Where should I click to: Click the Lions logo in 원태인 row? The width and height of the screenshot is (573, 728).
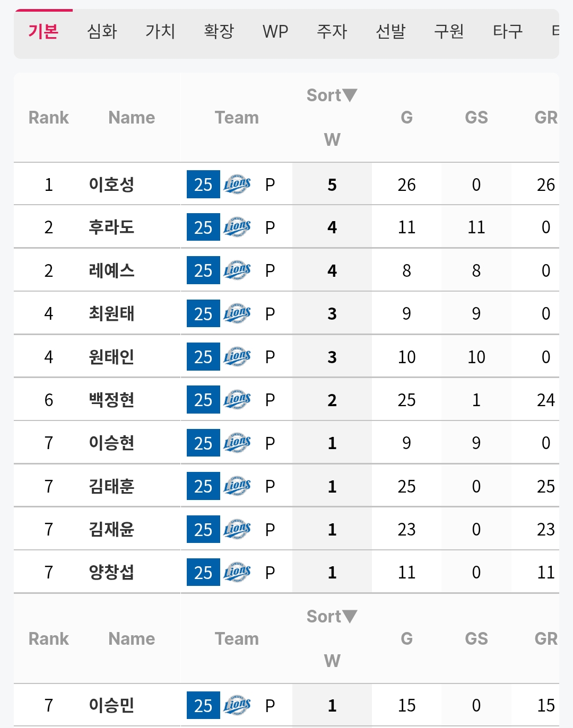(x=237, y=357)
